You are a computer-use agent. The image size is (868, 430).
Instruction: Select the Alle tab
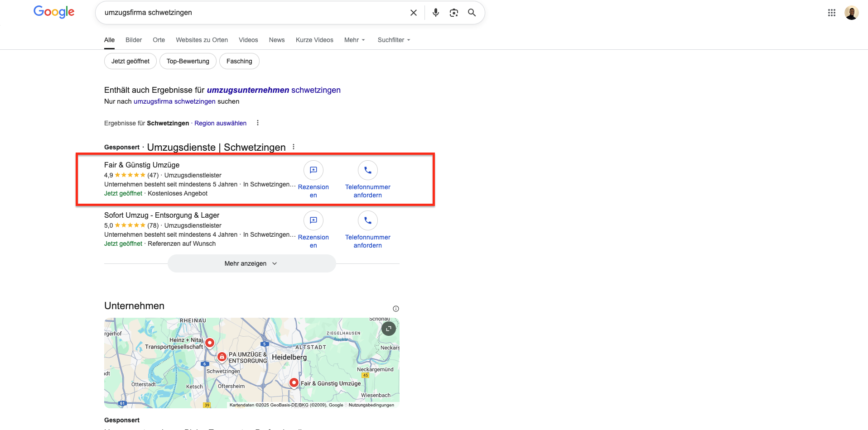pyautogui.click(x=109, y=40)
